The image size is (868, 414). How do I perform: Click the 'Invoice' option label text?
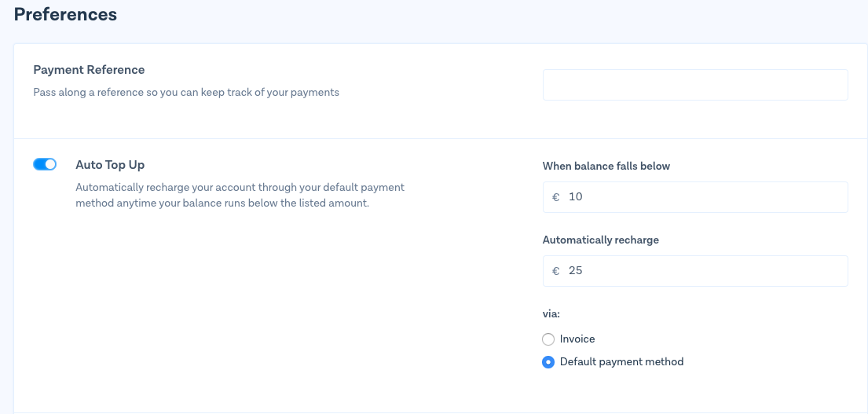click(x=577, y=339)
